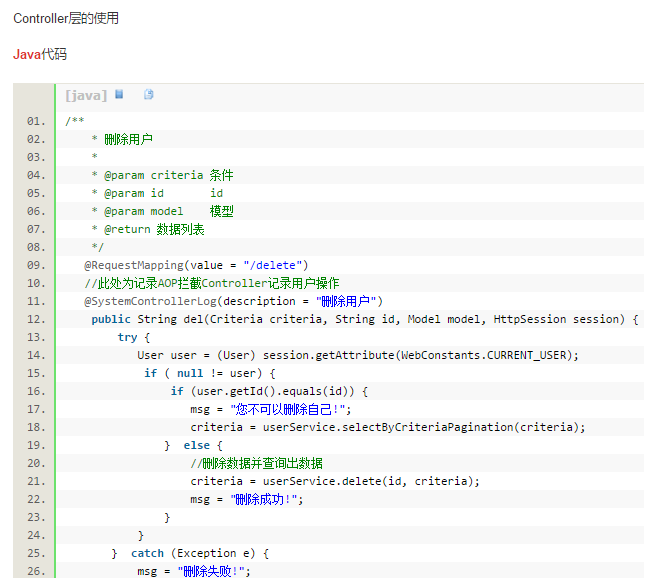Click 'catch (Exception e)' text
Image resolution: width=652 pixels, height=578 pixels.
point(193,553)
